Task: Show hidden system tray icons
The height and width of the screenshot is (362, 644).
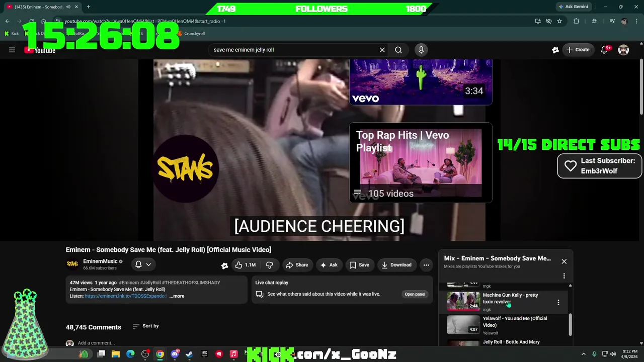Action: (x=584, y=354)
